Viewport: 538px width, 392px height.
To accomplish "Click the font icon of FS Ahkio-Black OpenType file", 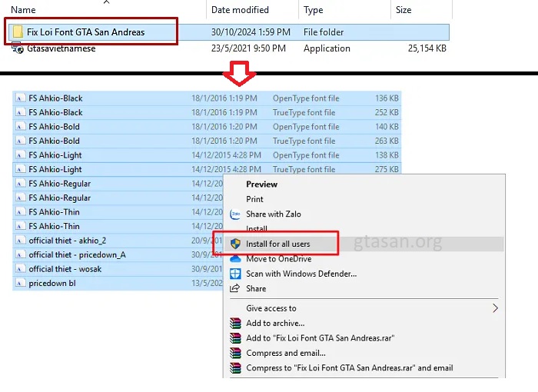I will pyautogui.click(x=20, y=98).
